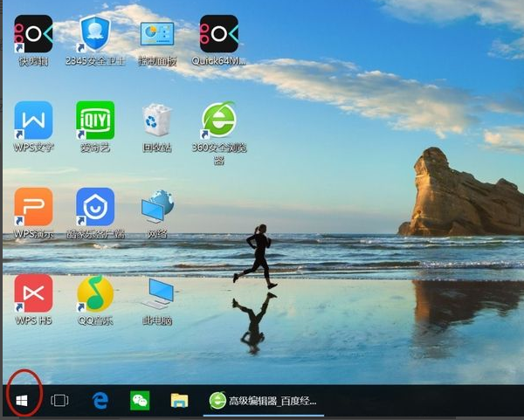Select the orange WPS演示 icon
Screen dimensions: 524x420
(x=33, y=207)
